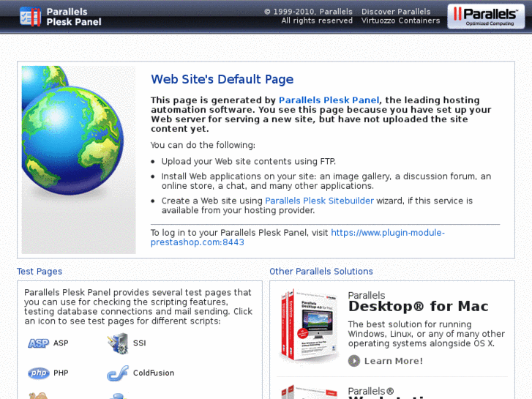Click the 1999-2010 Parallels copyright text
The image size is (532, 399).
[x=308, y=16]
